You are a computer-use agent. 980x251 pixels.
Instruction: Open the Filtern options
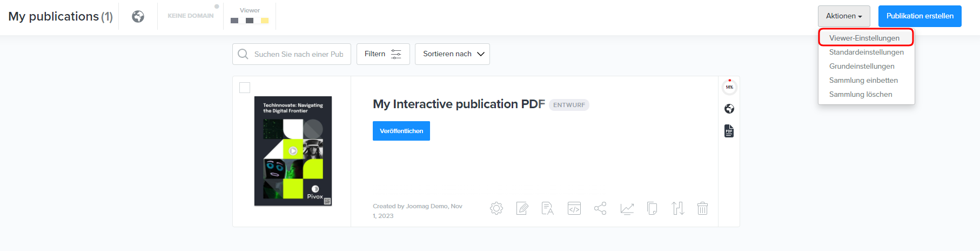(x=383, y=54)
